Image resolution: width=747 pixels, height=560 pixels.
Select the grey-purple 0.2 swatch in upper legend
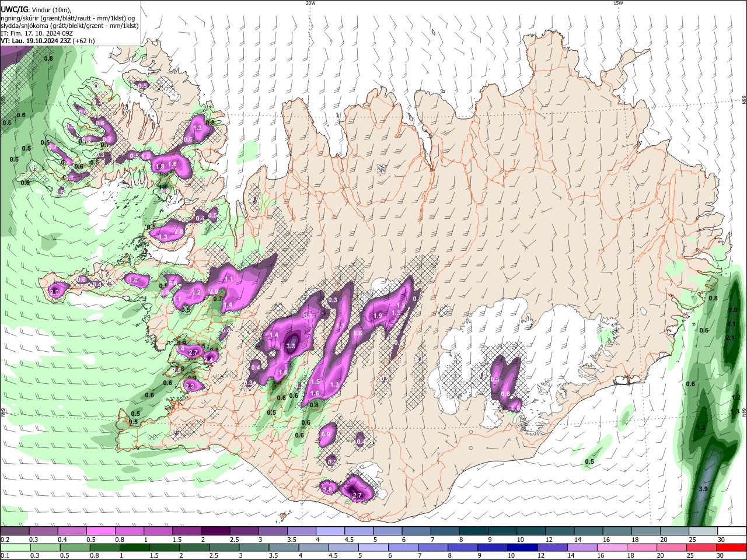coord(15,531)
